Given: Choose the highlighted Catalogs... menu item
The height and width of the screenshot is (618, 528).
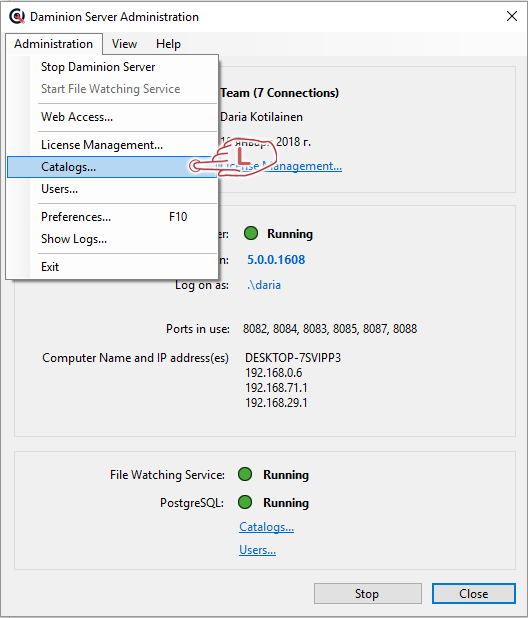Looking at the screenshot, I should (x=112, y=167).
